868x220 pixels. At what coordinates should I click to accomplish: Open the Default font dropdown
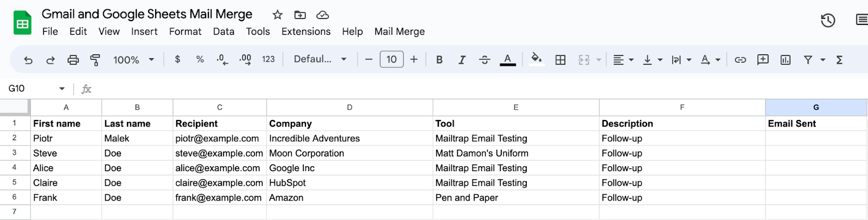point(320,59)
